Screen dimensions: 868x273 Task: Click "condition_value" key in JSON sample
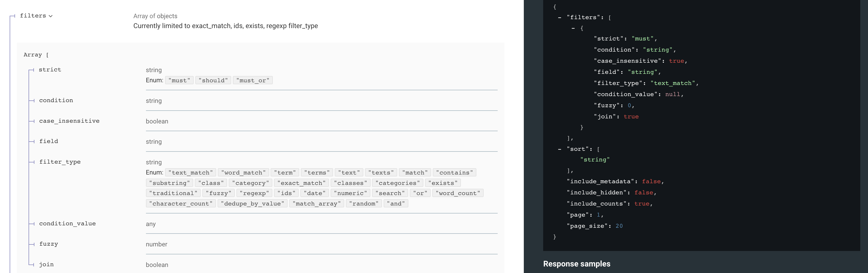coord(626,94)
